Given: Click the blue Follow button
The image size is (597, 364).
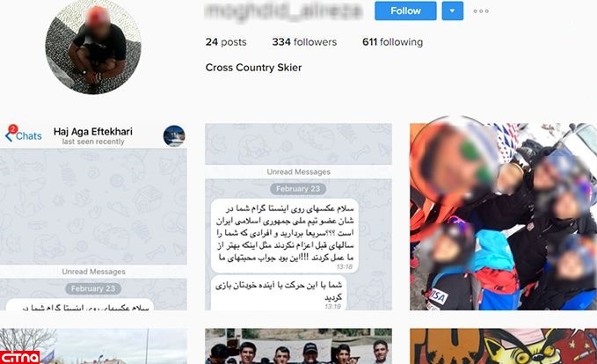Looking at the screenshot, I should [405, 11].
